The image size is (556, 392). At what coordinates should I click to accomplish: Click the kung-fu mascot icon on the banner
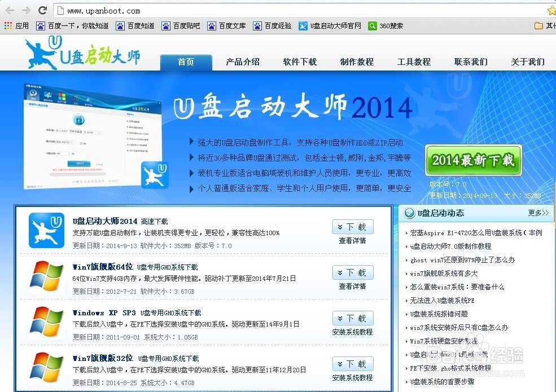click(154, 174)
